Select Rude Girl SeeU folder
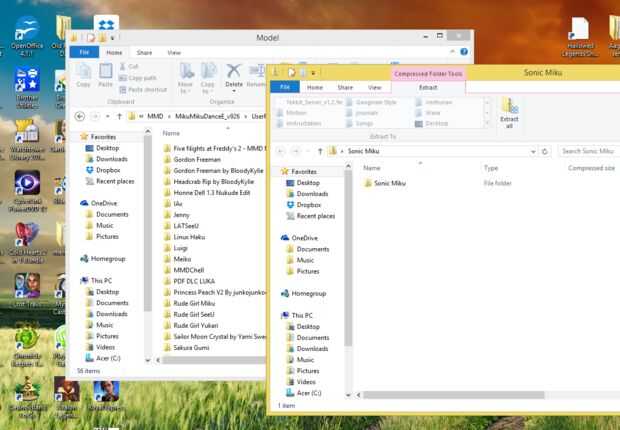The image size is (620, 430). [189, 314]
